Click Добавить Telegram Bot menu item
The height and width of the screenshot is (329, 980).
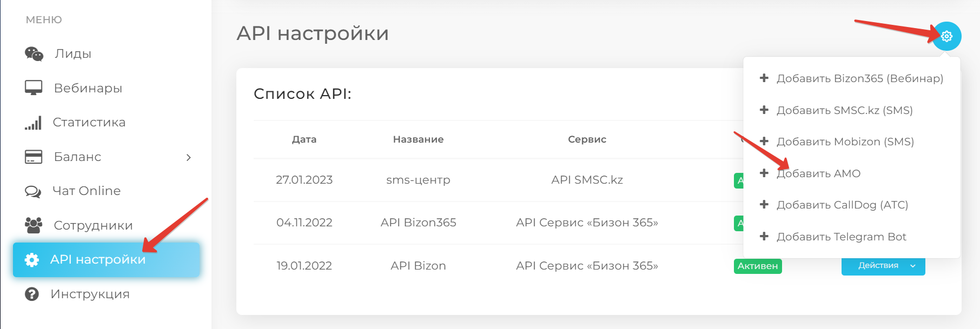(x=841, y=237)
